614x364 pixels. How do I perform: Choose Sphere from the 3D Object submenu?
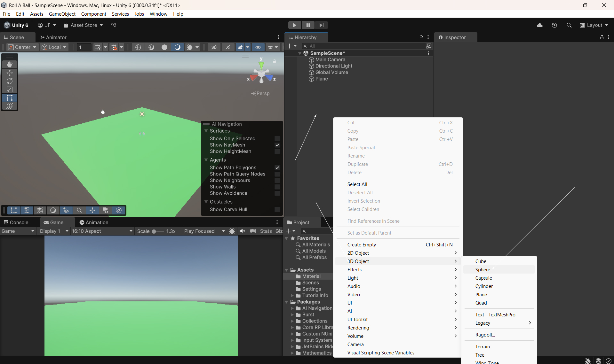click(482, 270)
